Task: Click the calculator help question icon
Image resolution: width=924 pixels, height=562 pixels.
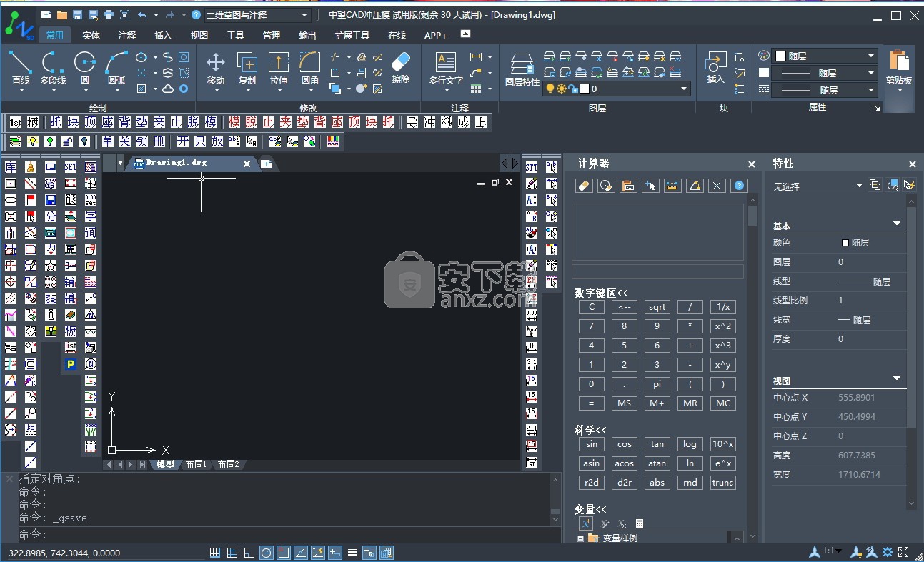Action: pyautogui.click(x=740, y=186)
